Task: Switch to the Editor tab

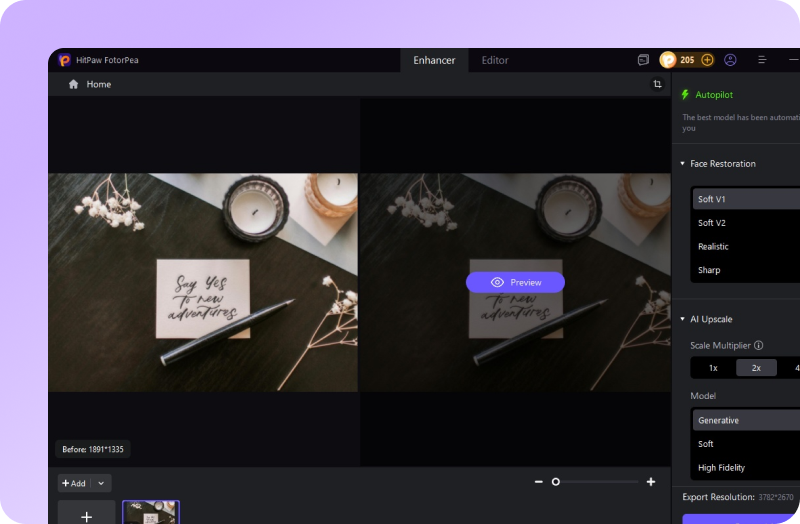Action: [495, 60]
